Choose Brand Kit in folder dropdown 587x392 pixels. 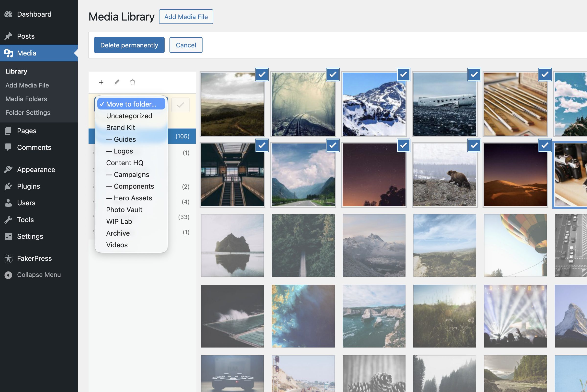coord(120,128)
